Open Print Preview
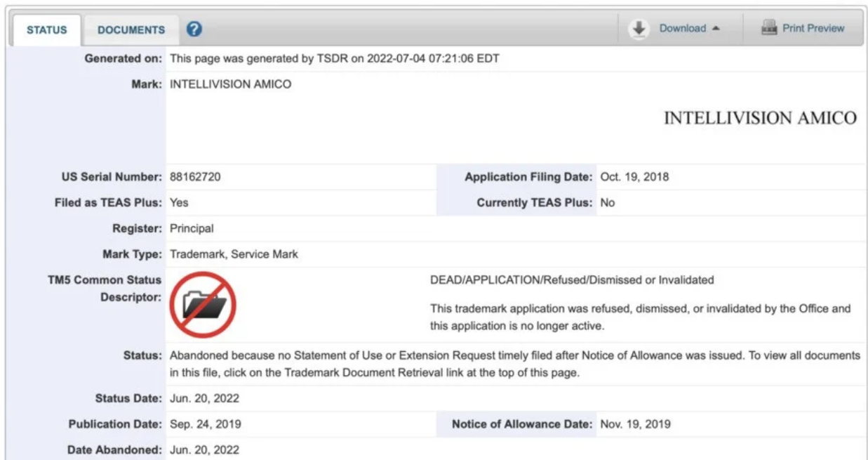 pos(803,29)
